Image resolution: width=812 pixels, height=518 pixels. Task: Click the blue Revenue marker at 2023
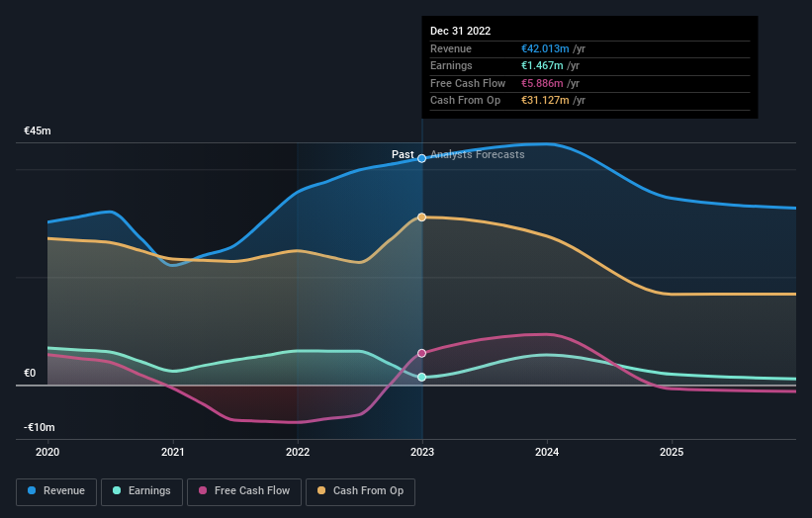pos(422,158)
